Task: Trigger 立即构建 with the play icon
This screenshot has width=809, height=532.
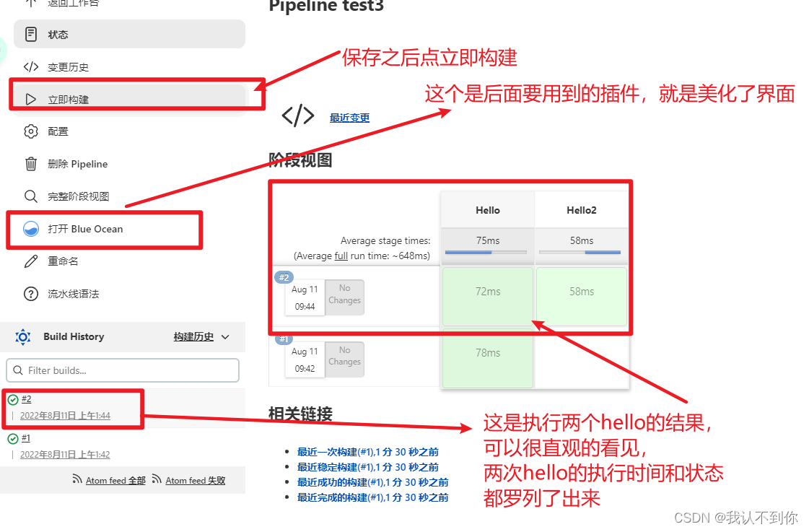Action: tap(30, 99)
